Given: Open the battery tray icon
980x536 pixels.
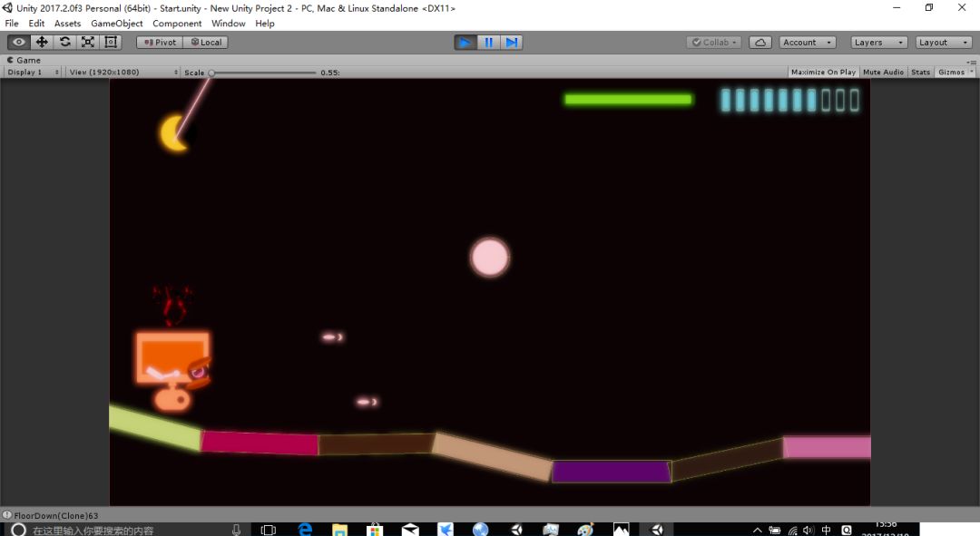Looking at the screenshot, I should point(775,531).
